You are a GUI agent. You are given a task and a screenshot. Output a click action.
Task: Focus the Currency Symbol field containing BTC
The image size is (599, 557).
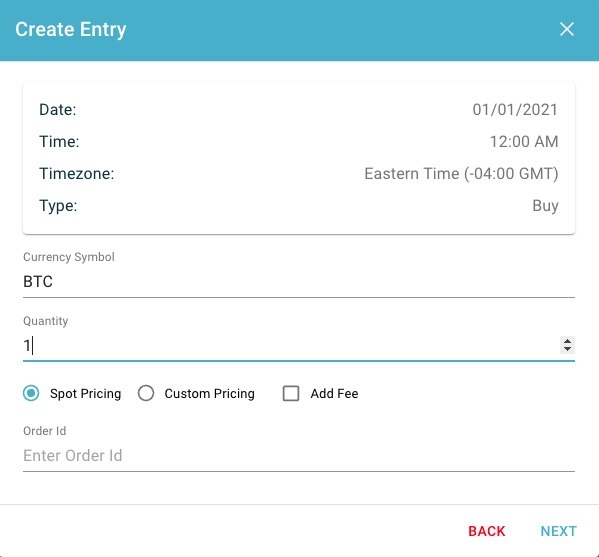pos(299,282)
